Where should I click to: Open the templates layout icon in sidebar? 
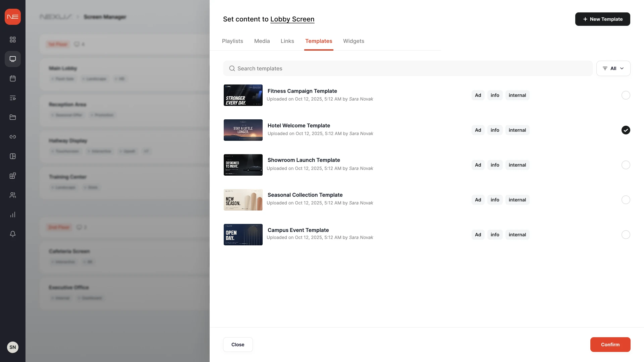pos(13,156)
